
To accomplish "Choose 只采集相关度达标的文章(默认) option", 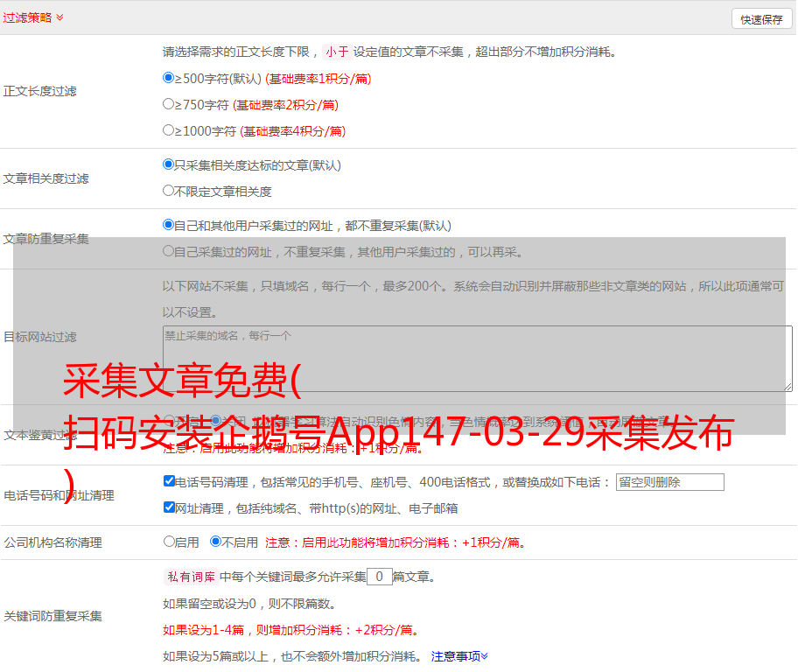I will pyautogui.click(x=169, y=164).
